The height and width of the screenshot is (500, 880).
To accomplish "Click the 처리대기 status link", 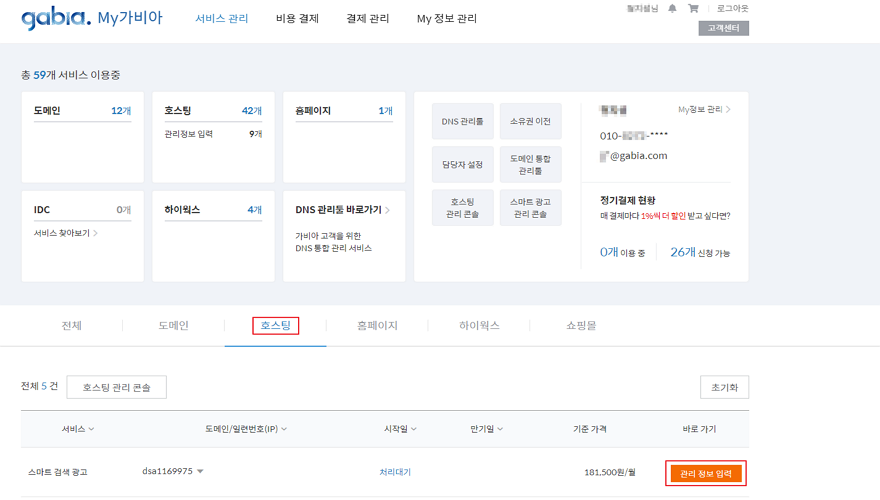I will coord(395,472).
